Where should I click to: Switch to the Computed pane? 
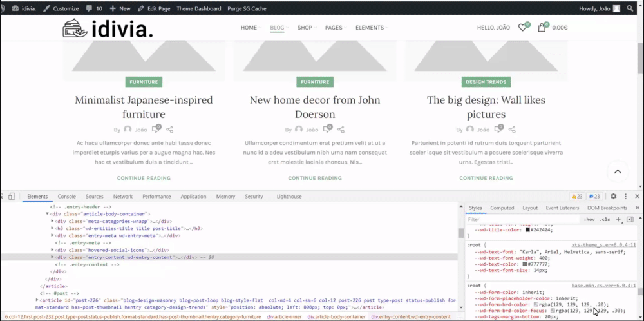502,208
